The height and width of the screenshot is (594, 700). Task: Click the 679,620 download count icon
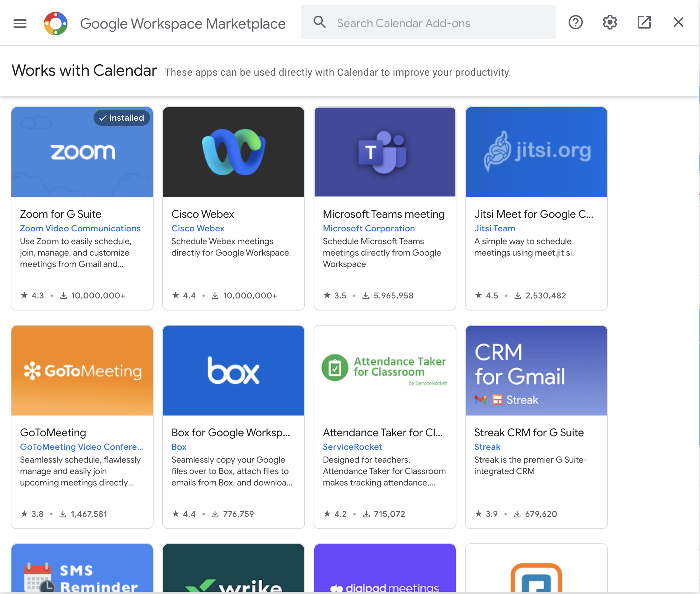pos(517,514)
